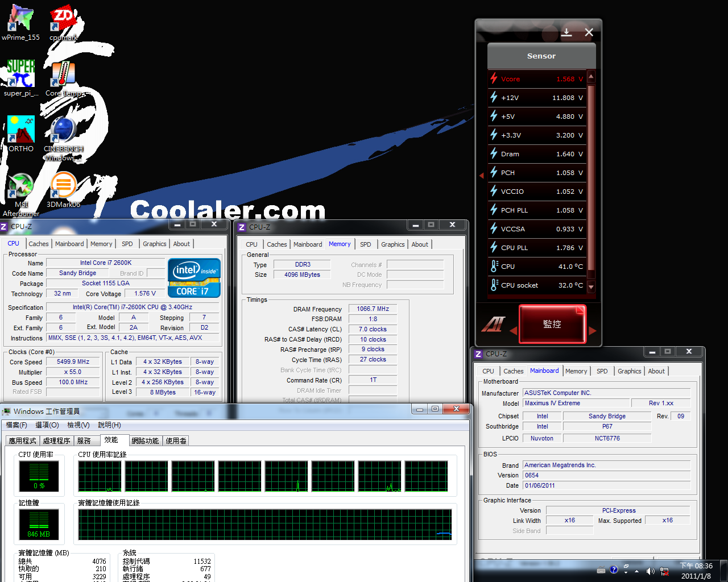The width and height of the screenshot is (728, 582).
Task: Open MSI Afterburner desktop shortcut
Action: 21,194
